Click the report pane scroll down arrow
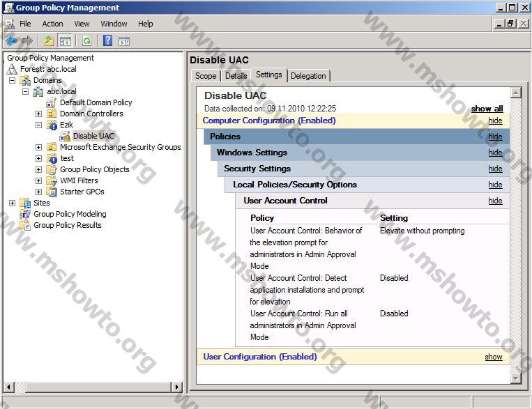This screenshot has height=409, width=532. [516, 378]
